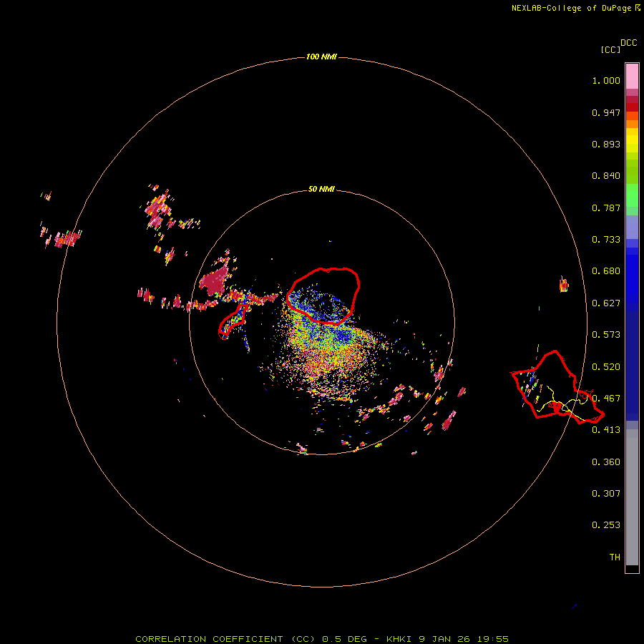Pick the orange color bar segment
644x644 pixels.
click(632, 124)
